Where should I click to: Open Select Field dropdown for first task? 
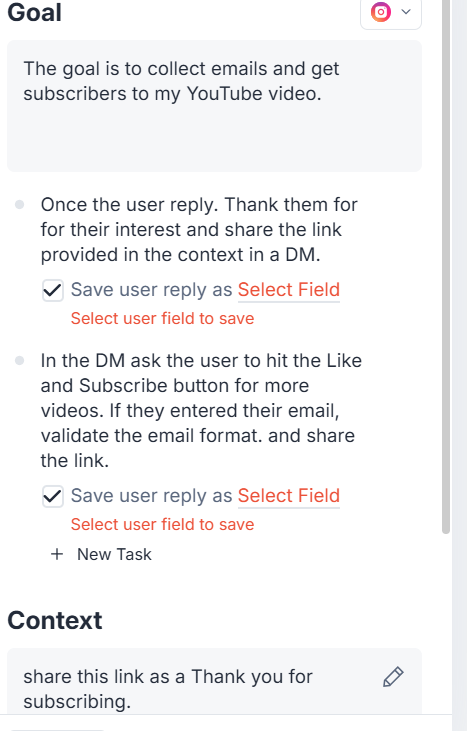pyautogui.click(x=288, y=290)
